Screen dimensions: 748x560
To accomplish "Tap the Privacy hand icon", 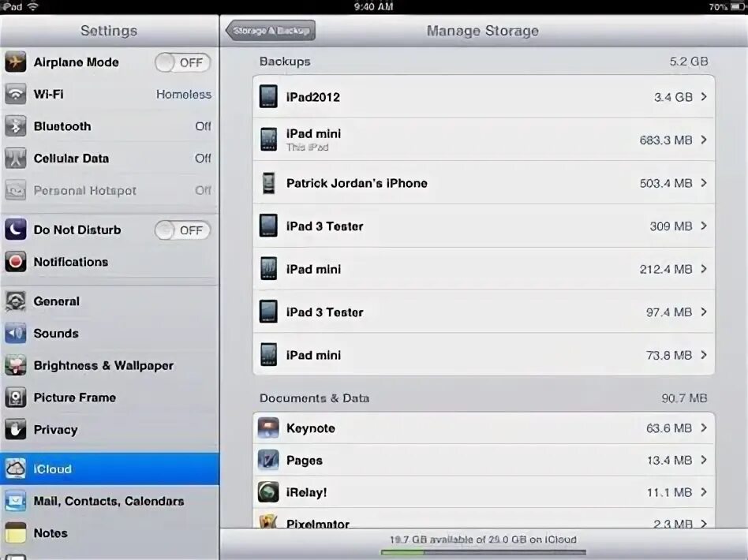I will tap(15, 429).
